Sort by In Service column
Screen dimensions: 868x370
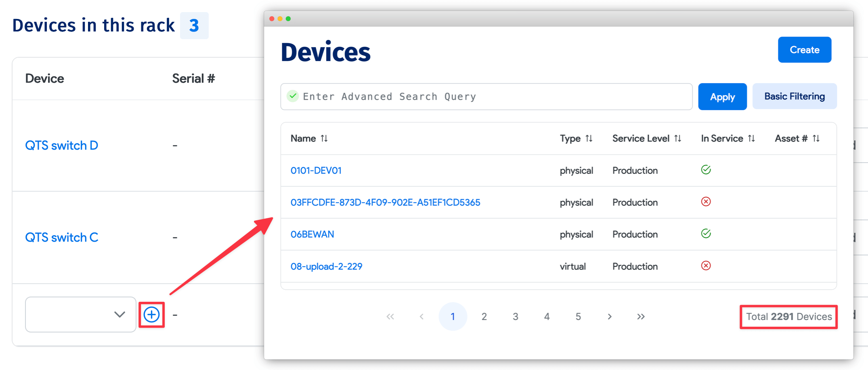(751, 138)
